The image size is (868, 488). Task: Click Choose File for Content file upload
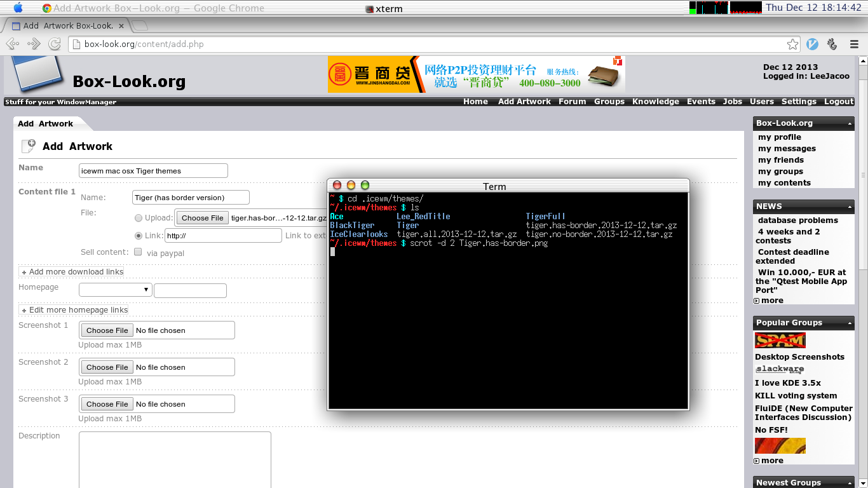[x=202, y=218]
